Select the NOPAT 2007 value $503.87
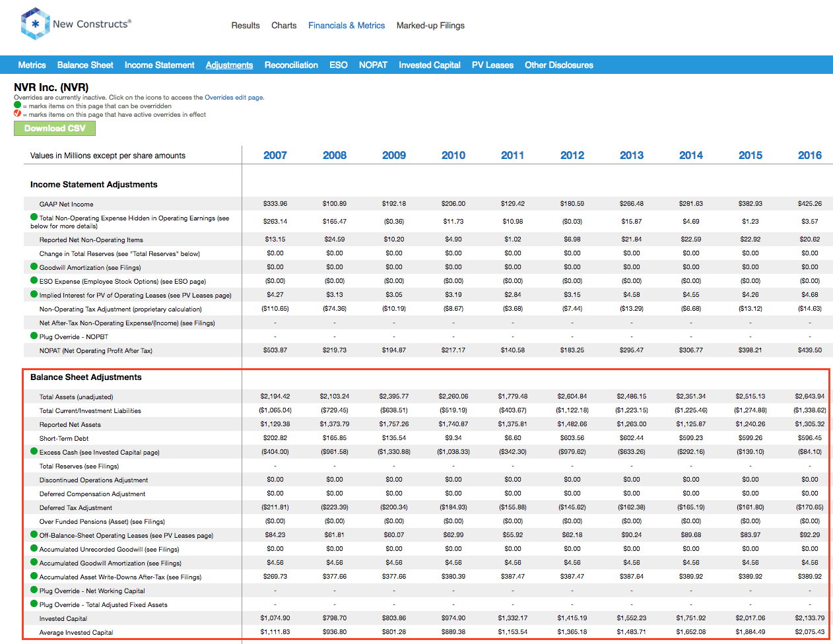 pyautogui.click(x=275, y=350)
